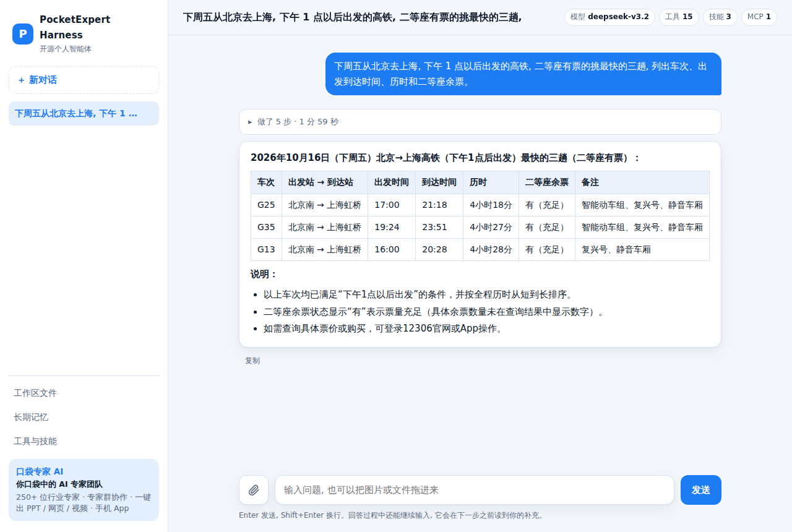
Task: Click the 19:24 departure time cell
Action: click(392, 227)
